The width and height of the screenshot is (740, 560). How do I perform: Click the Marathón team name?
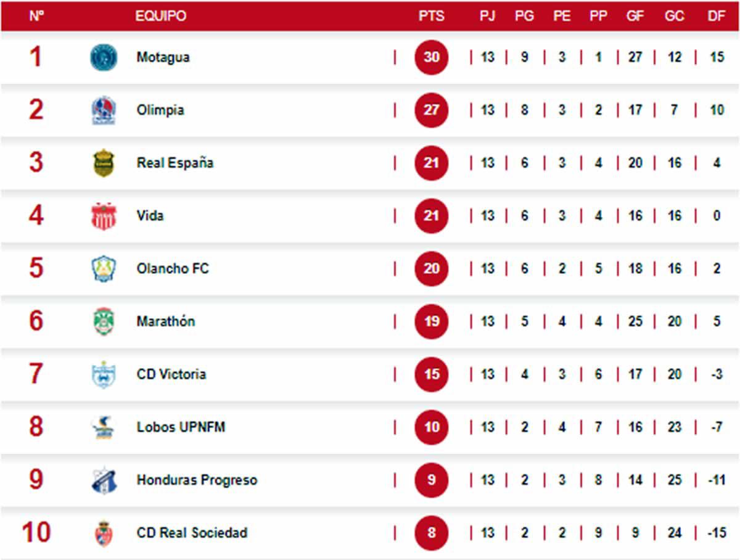[x=166, y=321]
